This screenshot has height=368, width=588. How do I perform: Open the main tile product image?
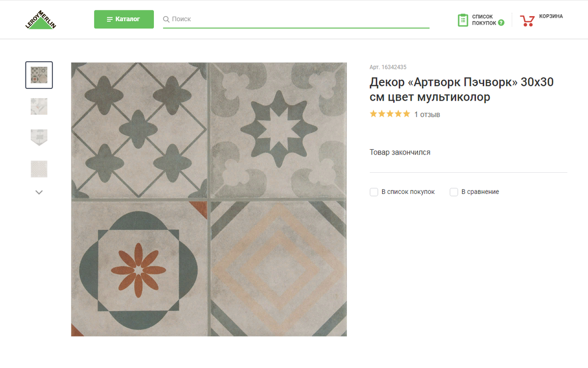[x=209, y=199]
